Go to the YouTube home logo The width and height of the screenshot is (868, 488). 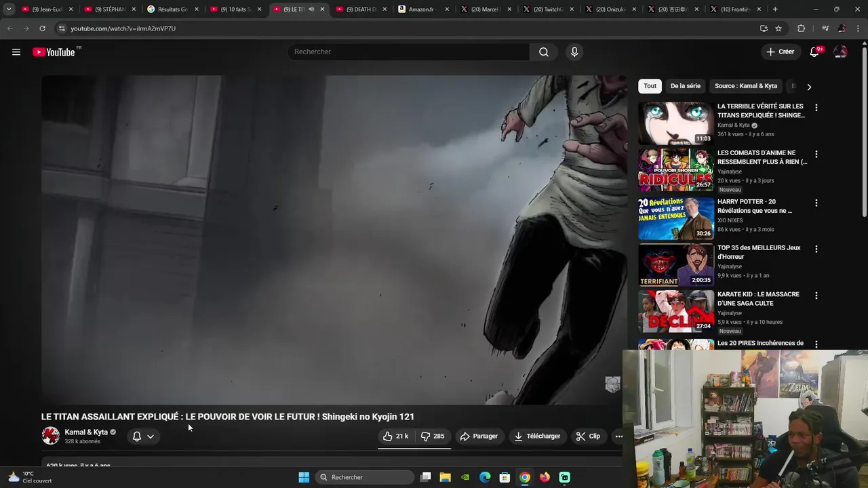coord(54,52)
